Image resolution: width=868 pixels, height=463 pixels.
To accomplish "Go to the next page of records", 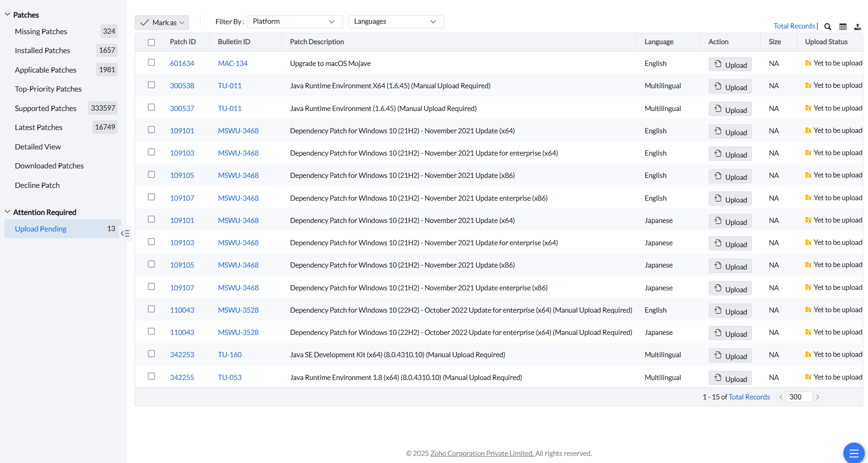I will click(818, 397).
